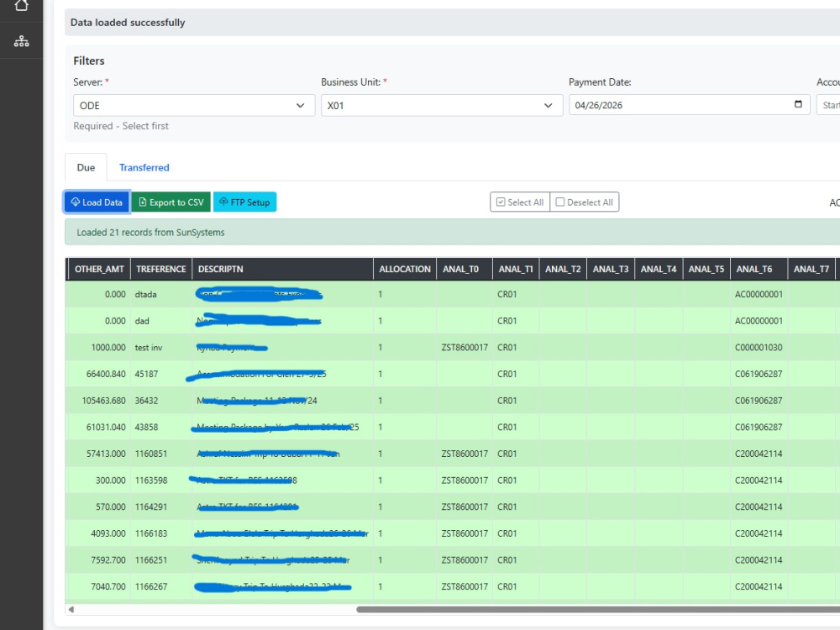Click ANAL_T6 value C000001030
840x630 pixels.
click(759, 347)
